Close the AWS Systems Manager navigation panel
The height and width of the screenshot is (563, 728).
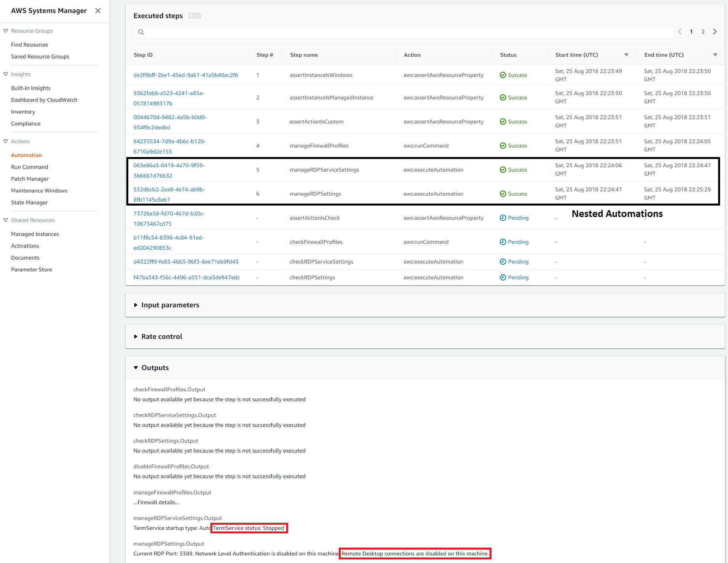point(98,11)
